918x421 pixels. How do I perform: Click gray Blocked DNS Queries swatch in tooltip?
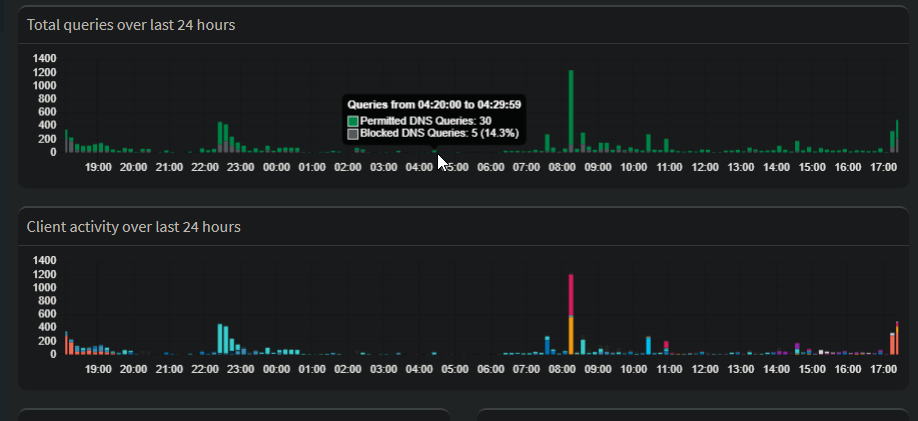[x=353, y=133]
